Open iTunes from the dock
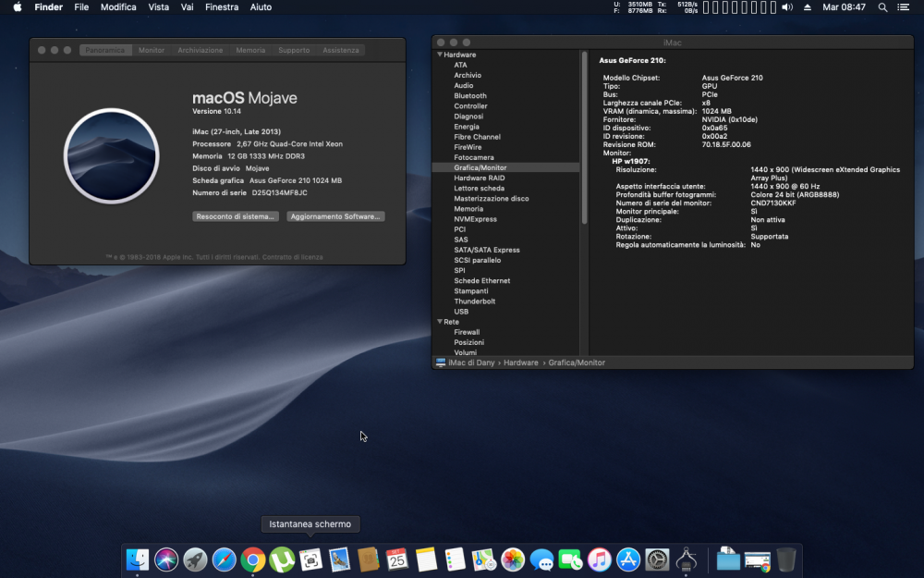This screenshot has height=578, width=924. pos(600,560)
